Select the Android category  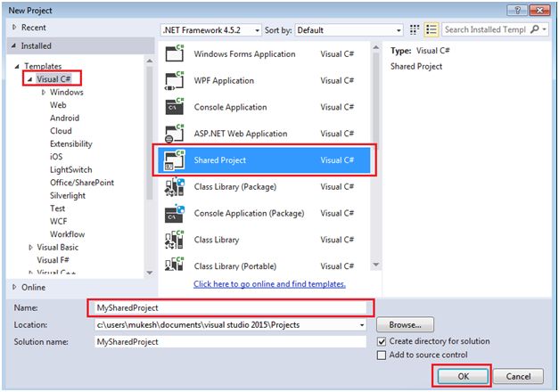[x=64, y=118]
